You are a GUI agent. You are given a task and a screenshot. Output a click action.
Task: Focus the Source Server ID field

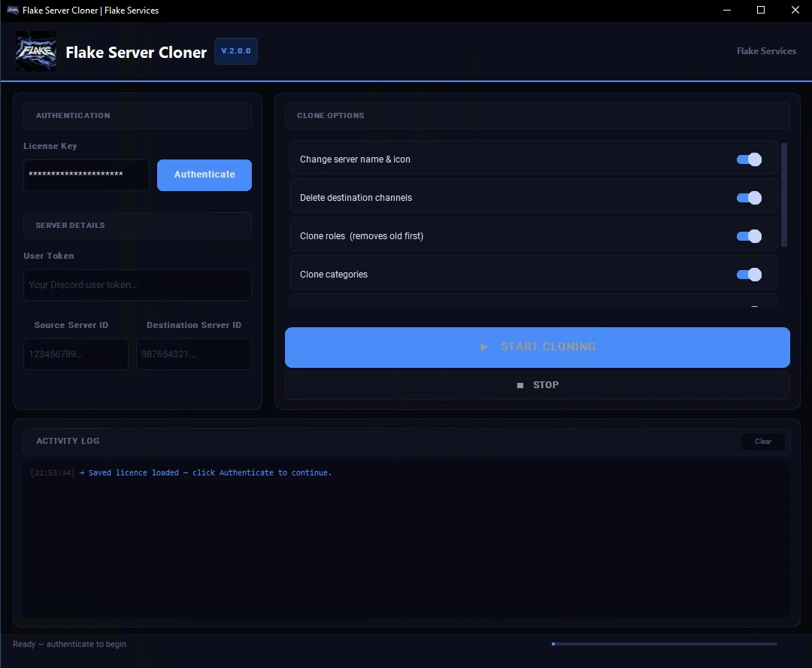click(76, 354)
